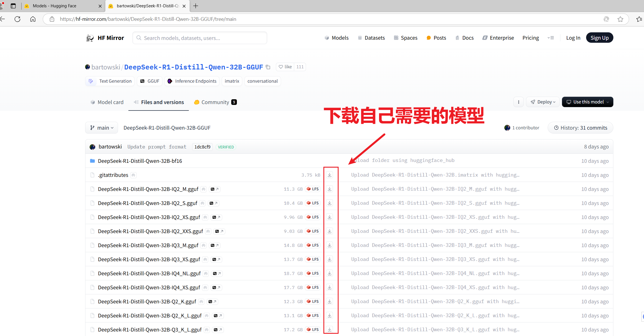Click the Sign Up button
Screen dimensions: 644x336
coord(599,38)
